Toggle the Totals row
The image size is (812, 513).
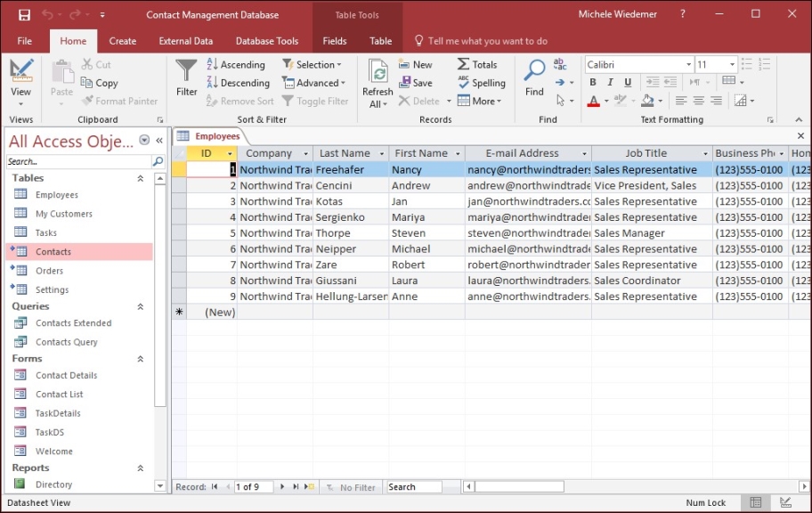(477, 64)
